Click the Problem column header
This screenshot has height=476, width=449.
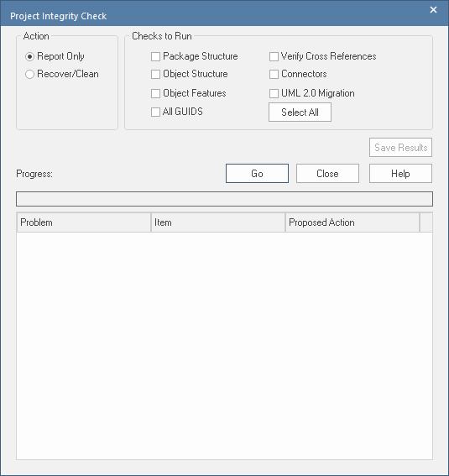84,222
